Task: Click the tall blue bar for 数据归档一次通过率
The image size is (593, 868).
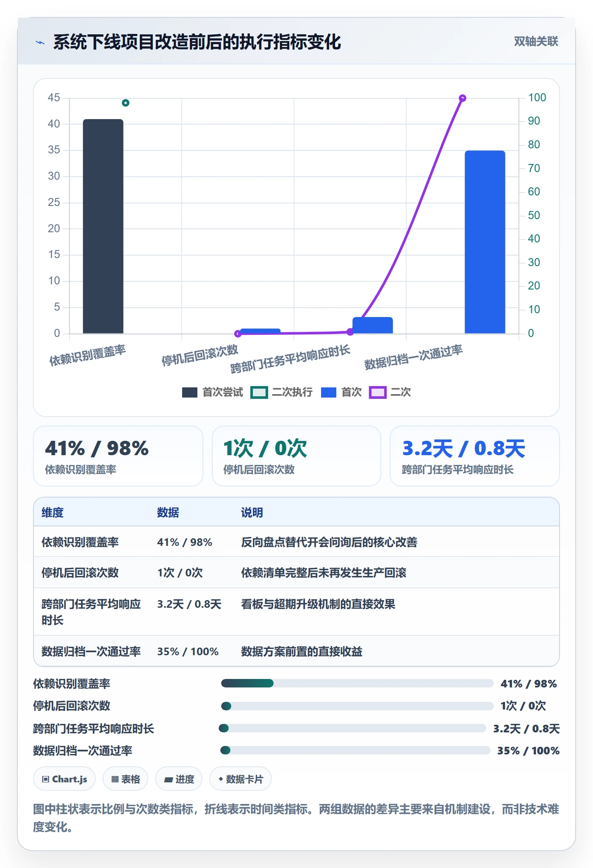Action: pos(485,242)
